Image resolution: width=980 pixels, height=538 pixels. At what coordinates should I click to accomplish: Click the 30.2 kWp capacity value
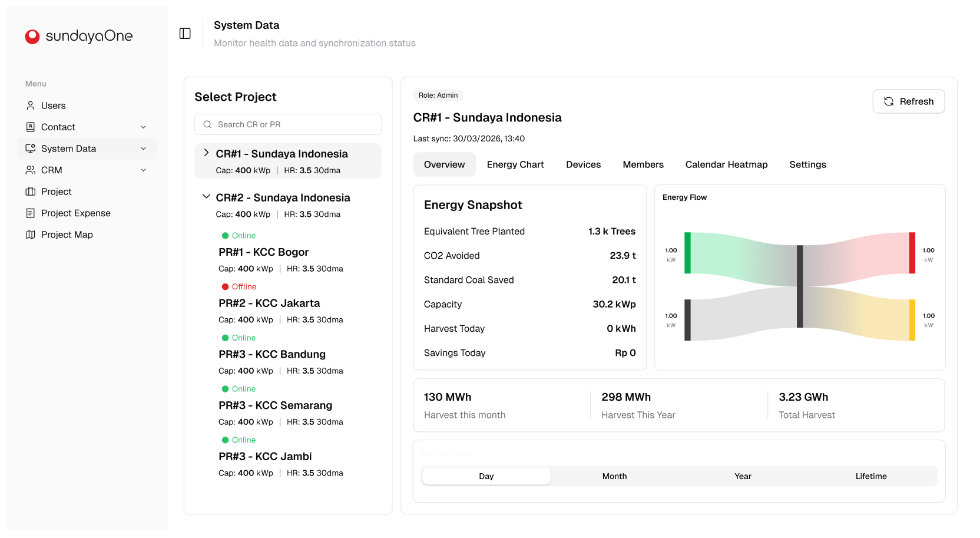(x=614, y=304)
